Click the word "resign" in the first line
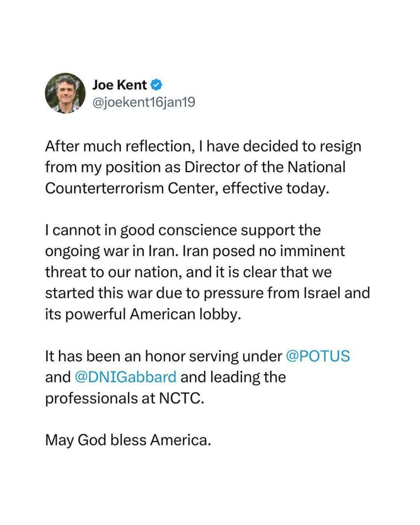The image size is (420, 525). point(339,146)
